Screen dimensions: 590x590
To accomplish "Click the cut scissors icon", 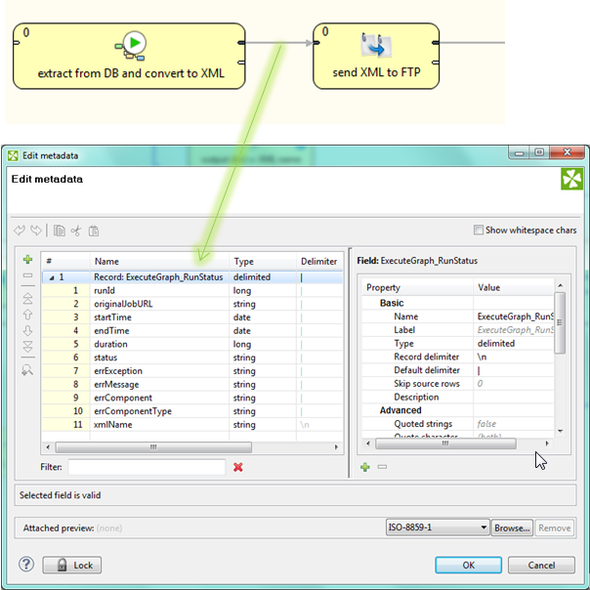I will [x=76, y=230].
